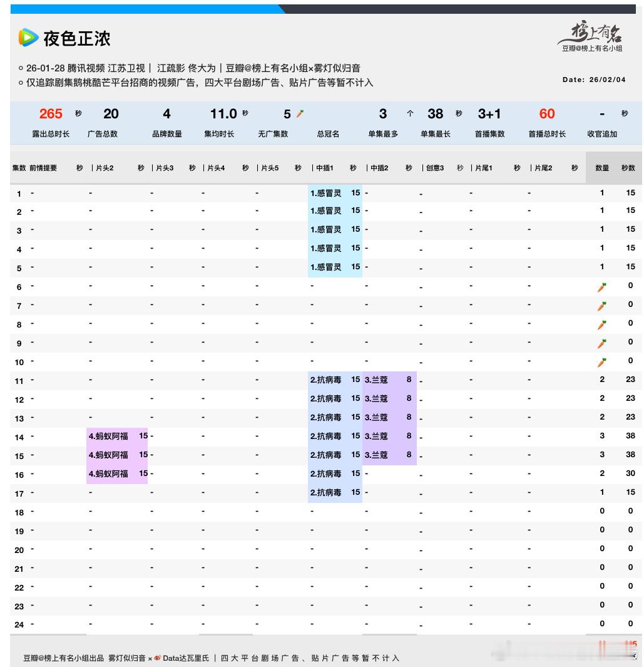Click the 30 seconds total in episode 16 row
This screenshot has width=644, height=667.
630,473
